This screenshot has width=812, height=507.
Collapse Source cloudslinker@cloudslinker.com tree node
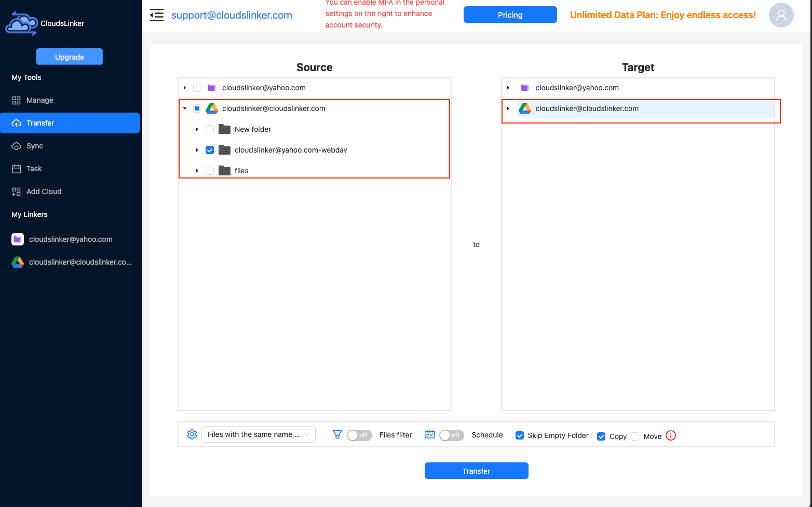185,108
